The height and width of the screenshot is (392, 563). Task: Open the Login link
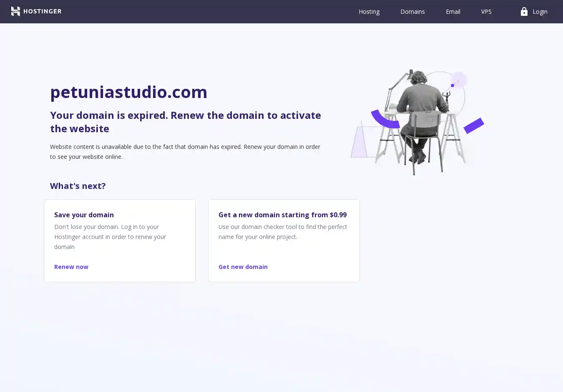click(x=540, y=12)
